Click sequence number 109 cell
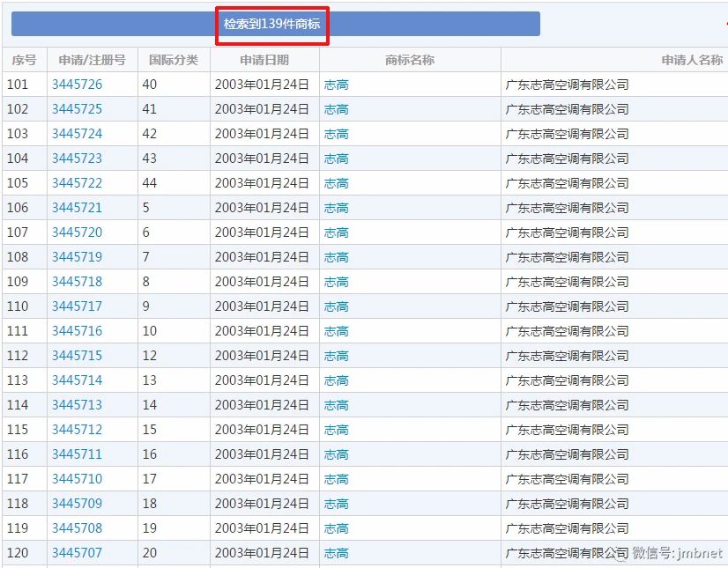The height and width of the screenshot is (568, 728). [x=24, y=281]
